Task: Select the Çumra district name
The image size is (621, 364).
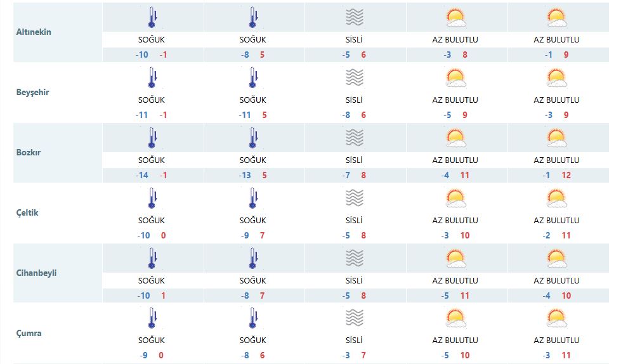Action: point(29,333)
